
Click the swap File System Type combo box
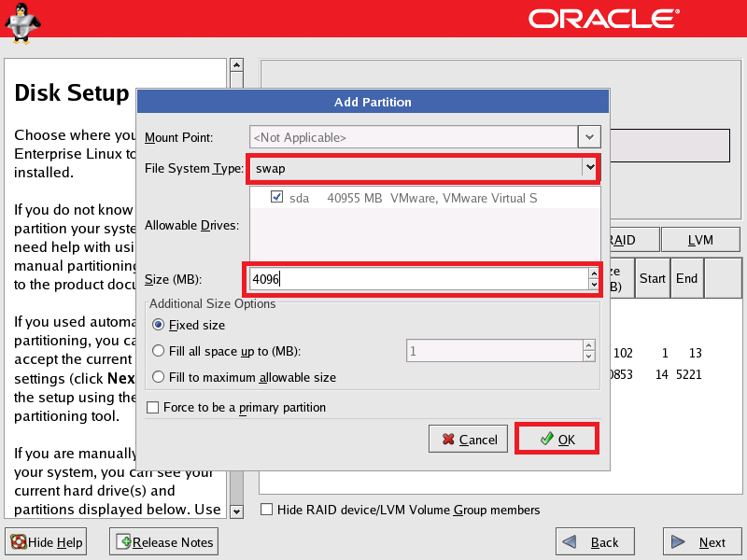click(x=423, y=168)
